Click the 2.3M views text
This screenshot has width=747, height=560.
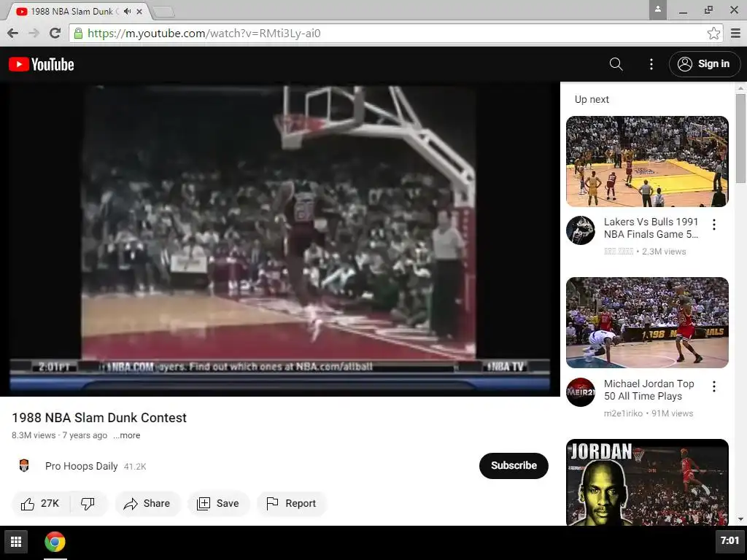tap(664, 252)
